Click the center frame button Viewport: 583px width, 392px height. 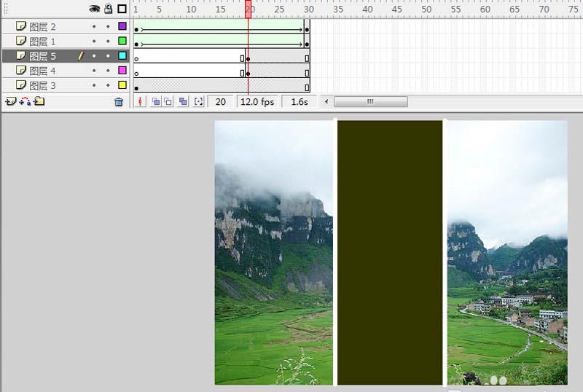tap(140, 101)
